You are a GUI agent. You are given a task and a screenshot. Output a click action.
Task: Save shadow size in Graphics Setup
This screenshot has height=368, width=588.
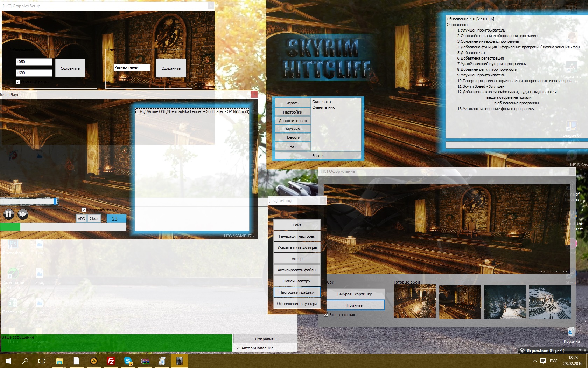[171, 68]
